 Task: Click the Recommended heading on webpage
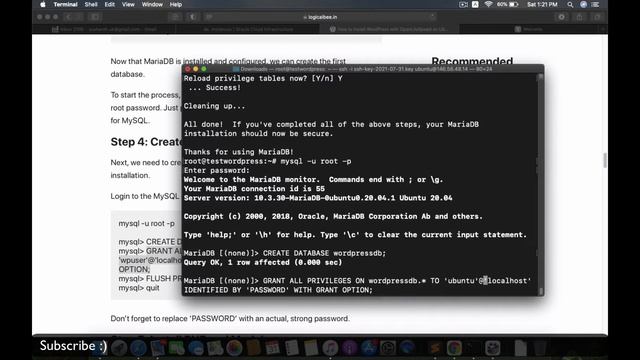pyautogui.click(x=472, y=61)
